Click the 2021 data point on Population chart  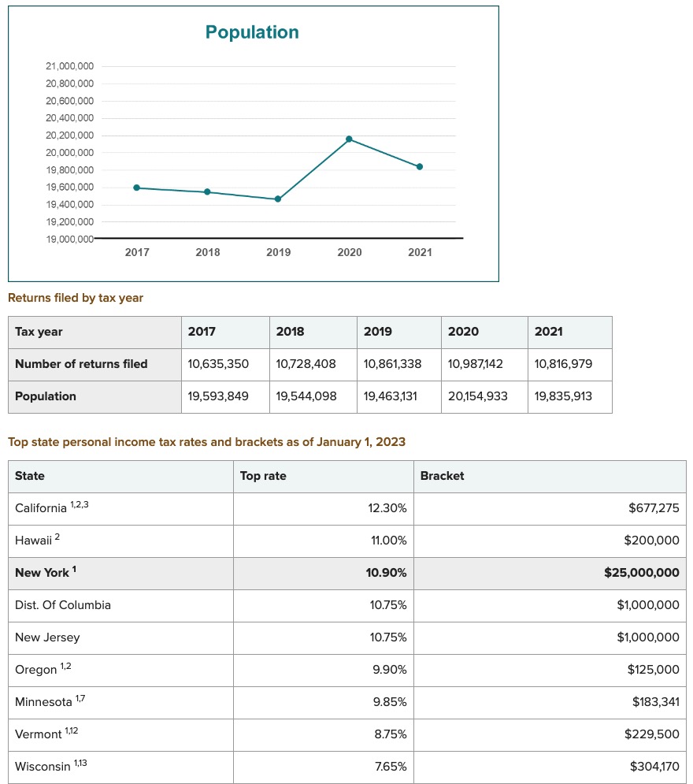pos(420,166)
